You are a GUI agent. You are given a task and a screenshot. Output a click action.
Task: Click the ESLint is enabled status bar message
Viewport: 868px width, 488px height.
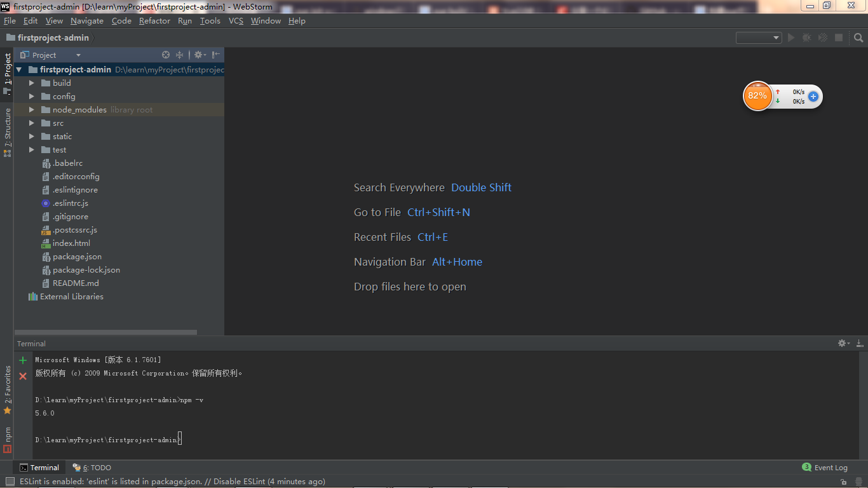172,482
